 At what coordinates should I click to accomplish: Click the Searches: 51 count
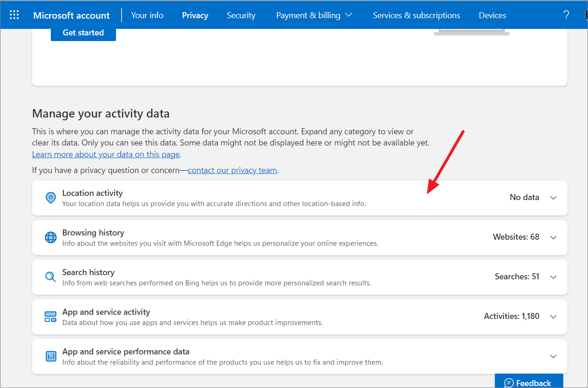tap(517, 277)
